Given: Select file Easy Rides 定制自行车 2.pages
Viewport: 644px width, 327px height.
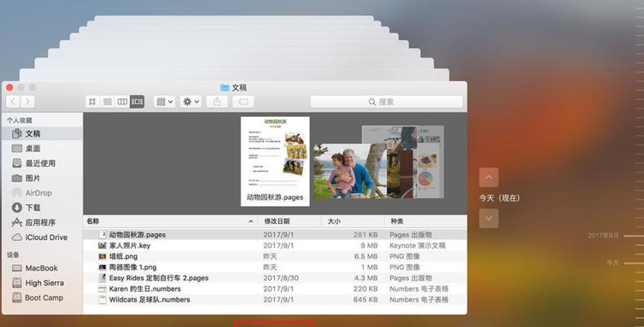Looking at the screenshot, I should coord(275,278).
